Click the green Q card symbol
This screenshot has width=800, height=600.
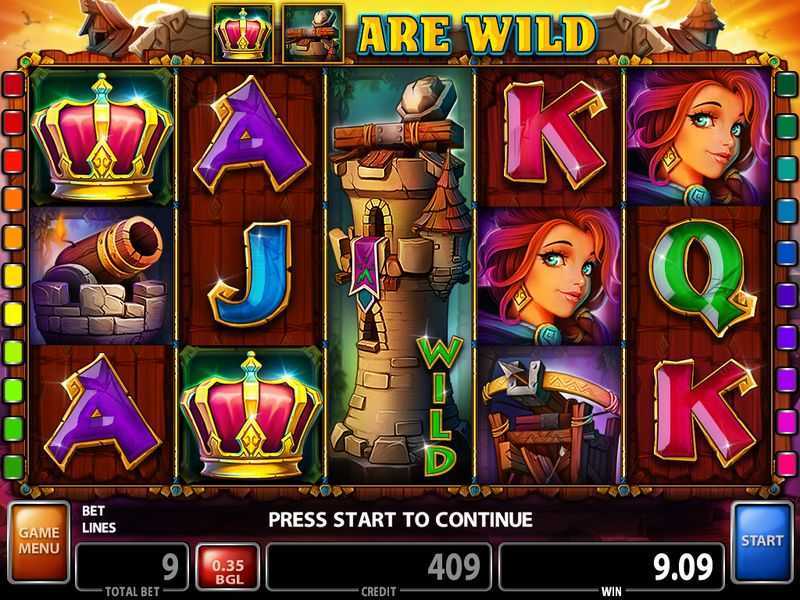(x=701, y=276)
